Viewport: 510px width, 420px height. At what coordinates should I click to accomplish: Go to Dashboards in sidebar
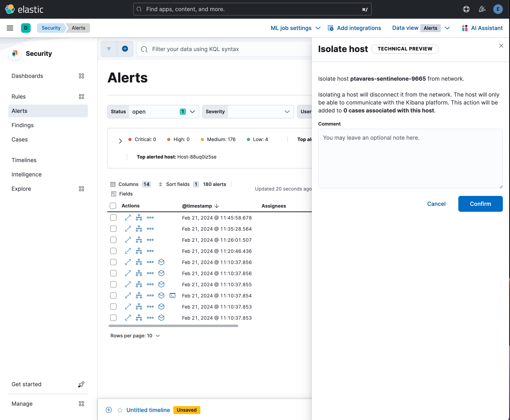click(27, 76)
